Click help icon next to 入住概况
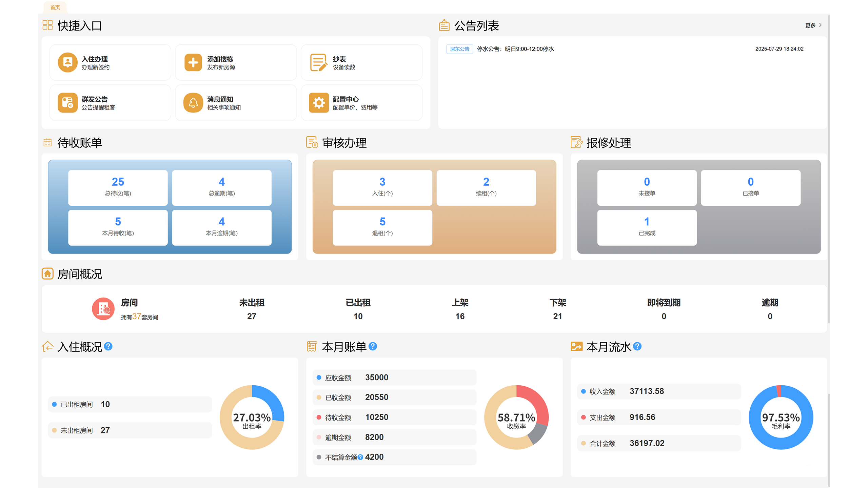This screenshot has width=868, height=488. 108,346
